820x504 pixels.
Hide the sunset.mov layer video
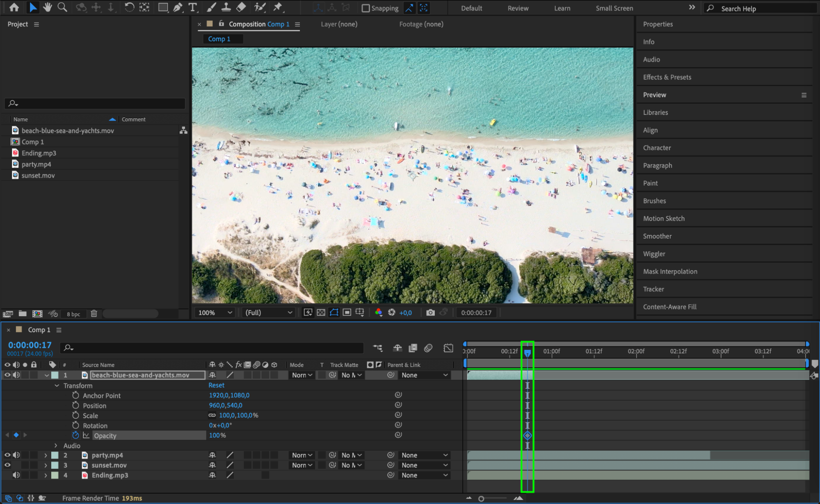click(7, 465)
